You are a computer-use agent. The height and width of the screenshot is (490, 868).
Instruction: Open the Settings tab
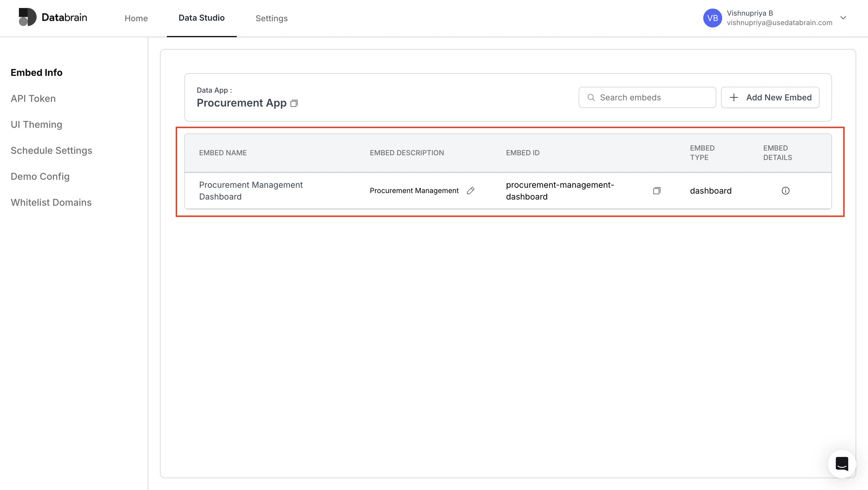[272, 18]
